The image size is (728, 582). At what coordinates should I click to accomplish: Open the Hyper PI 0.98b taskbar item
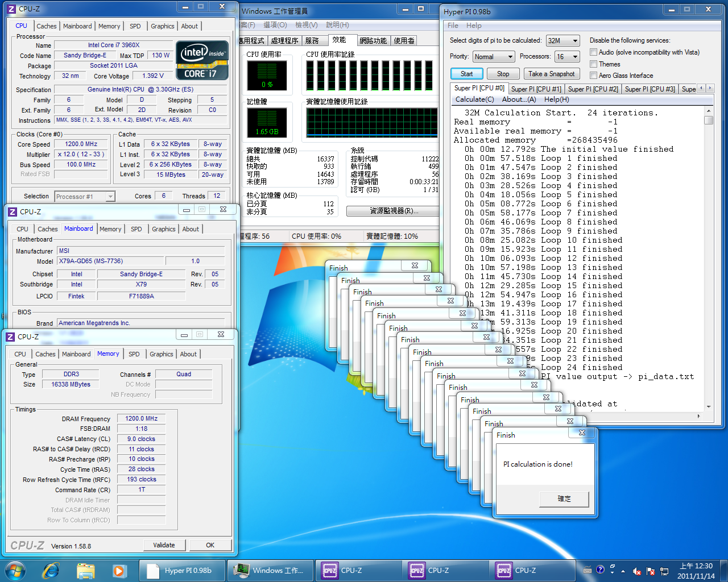pyautogui.click(x=182, y=570)
